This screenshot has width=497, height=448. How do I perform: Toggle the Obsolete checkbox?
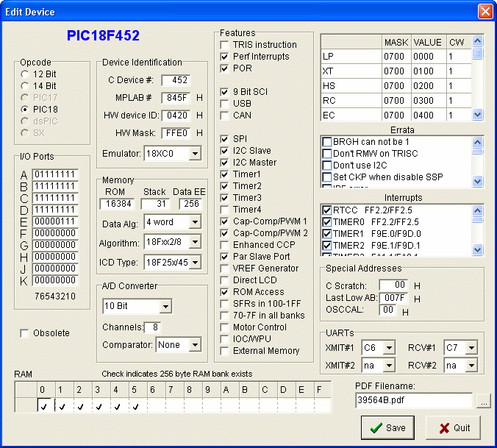(25, 333)
